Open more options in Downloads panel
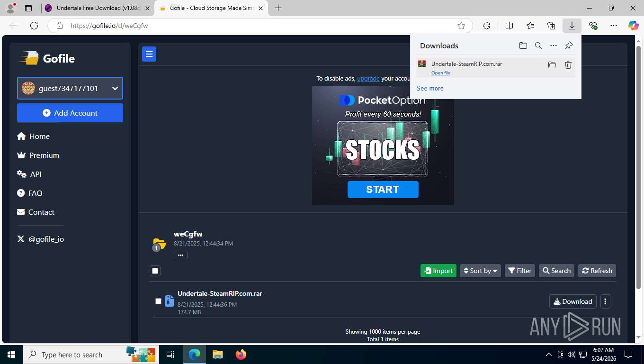This screenshot has height=364, width=644. click(554, 45)
